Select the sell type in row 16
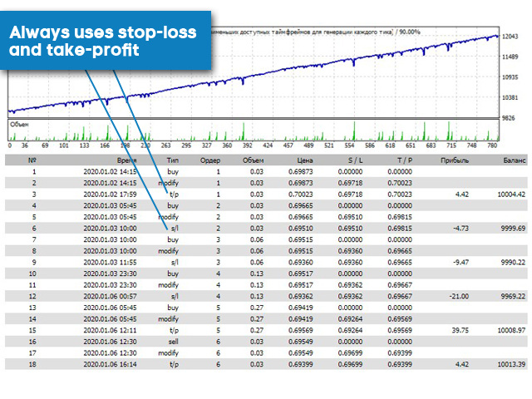 tap(173, 342)
